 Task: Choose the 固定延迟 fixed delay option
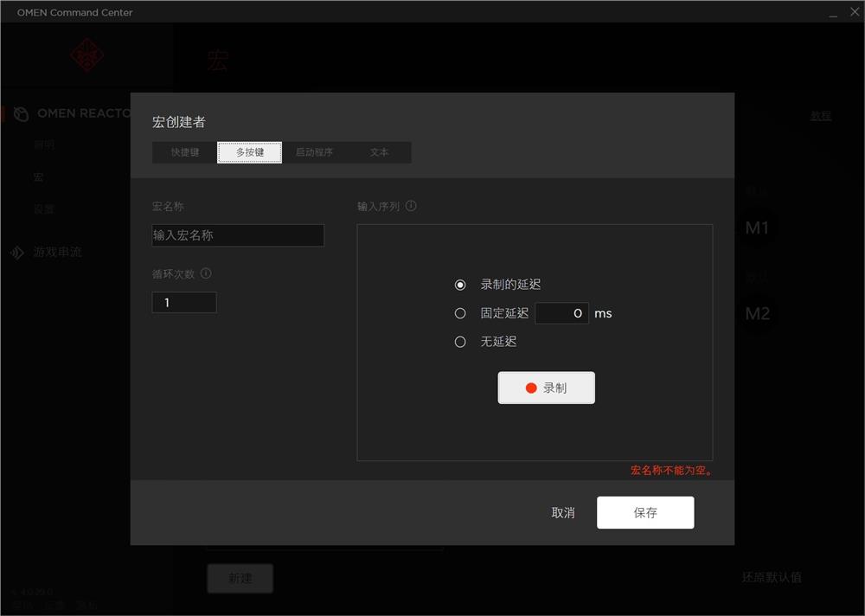pyautogui.click(x=459, y=313)
